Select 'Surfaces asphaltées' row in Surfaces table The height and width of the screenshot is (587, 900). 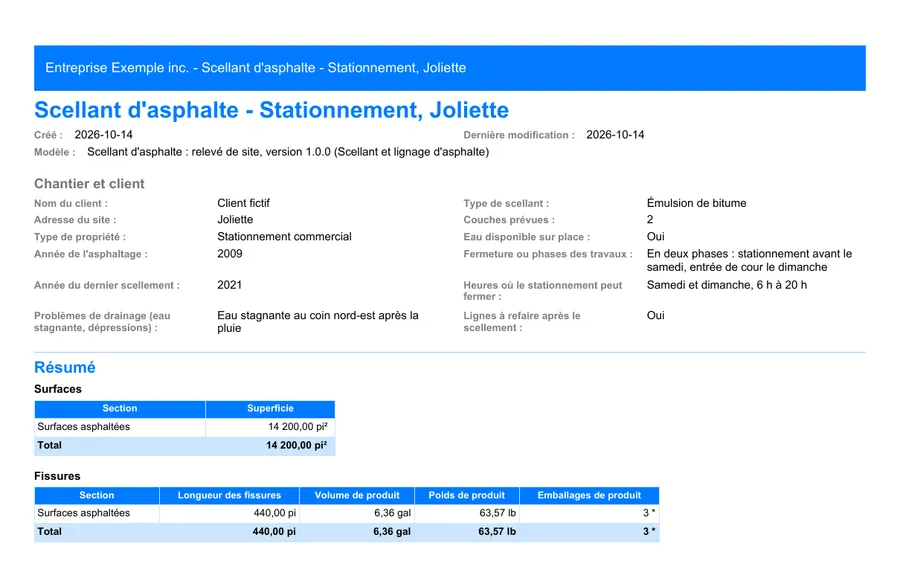184,427
